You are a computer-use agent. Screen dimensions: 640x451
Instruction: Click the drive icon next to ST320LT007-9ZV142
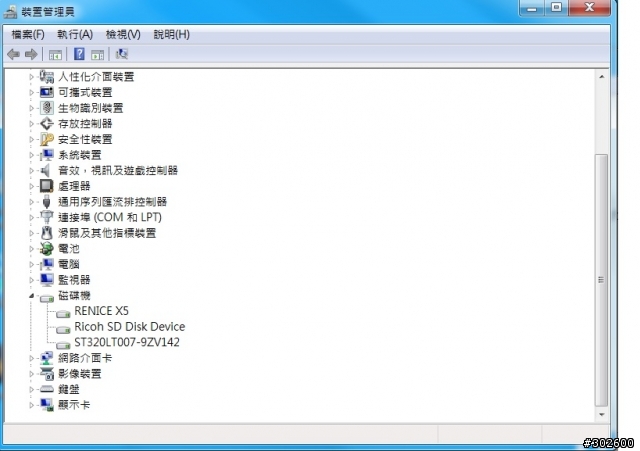pos(63,345)
